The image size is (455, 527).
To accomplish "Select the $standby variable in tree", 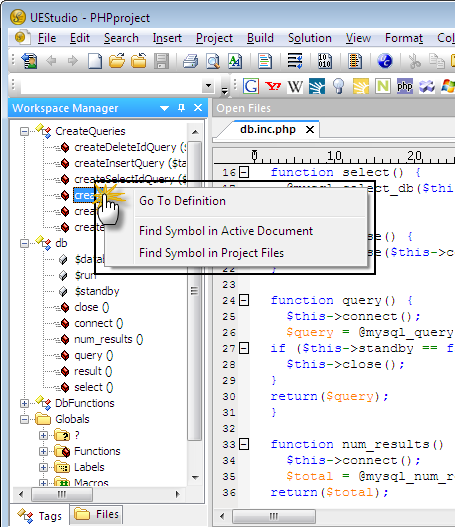I will click(97, 291).
